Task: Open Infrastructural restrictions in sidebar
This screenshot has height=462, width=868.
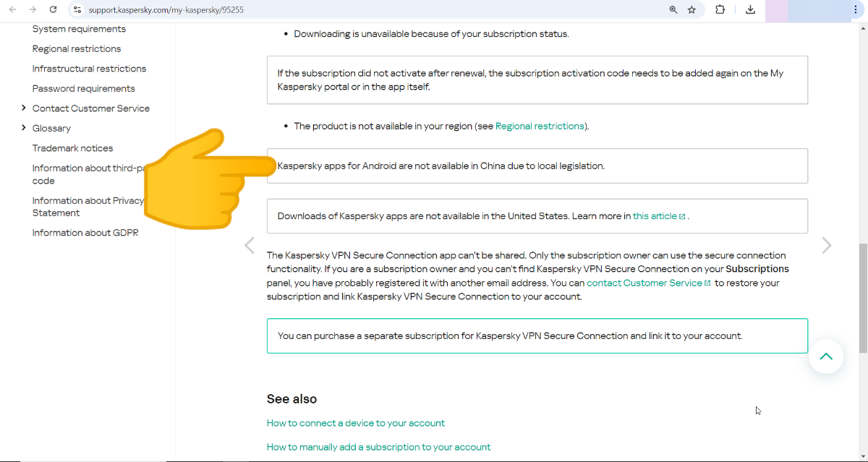Action: coord(89,69)
